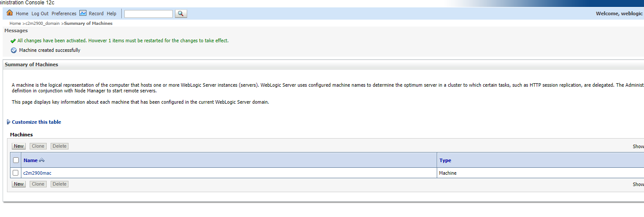Screen dimensions: 644x217
Task: Tick the select-all checkbox in table header
Action: [x=16, y=160]
